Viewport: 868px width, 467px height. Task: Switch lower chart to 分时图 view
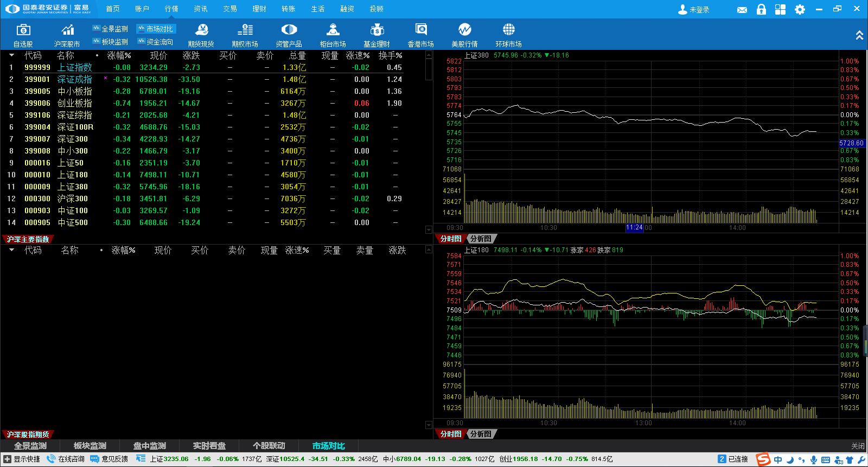coord(451,434)
